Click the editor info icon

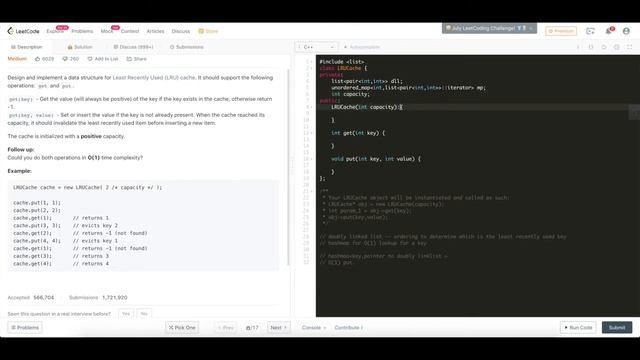point(578,47)
